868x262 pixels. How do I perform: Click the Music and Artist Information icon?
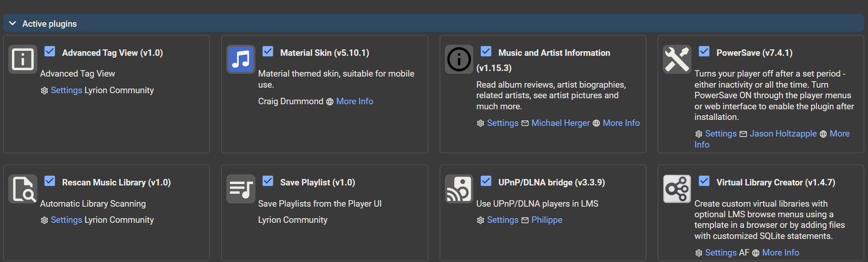(x=459, y=59)
